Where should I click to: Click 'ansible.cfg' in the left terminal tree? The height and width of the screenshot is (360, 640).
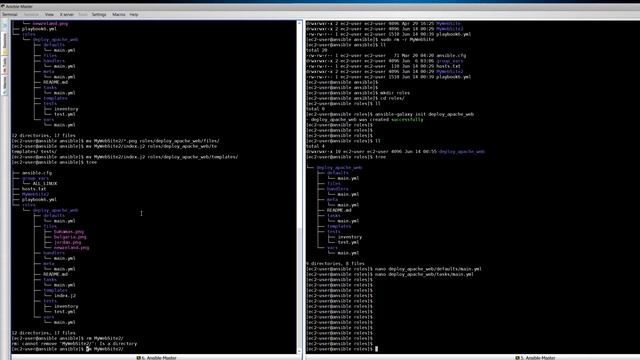click(x=37, y=173)
